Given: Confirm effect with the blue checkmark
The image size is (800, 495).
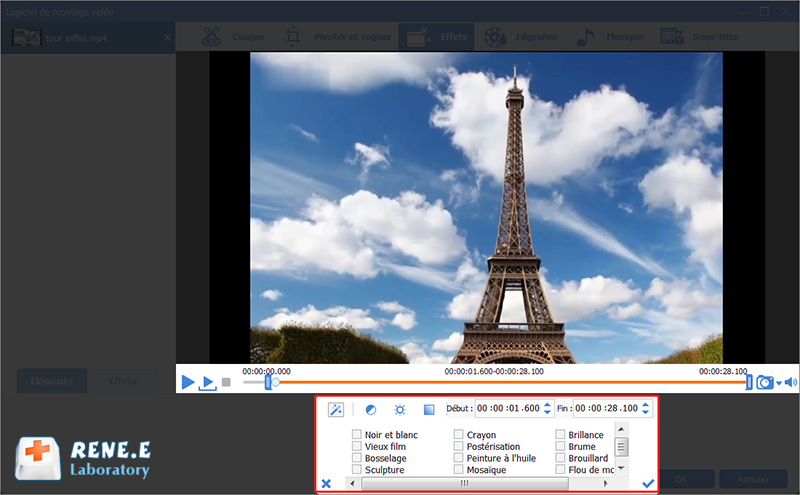Looking at the screenshot, I should click(x=648, y=483).
